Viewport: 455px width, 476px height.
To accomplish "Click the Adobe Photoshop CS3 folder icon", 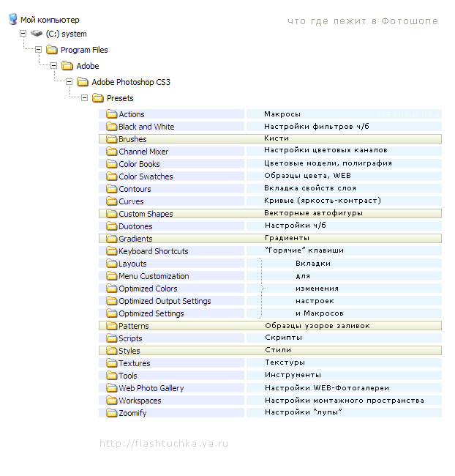I will (x=83, y=82).
